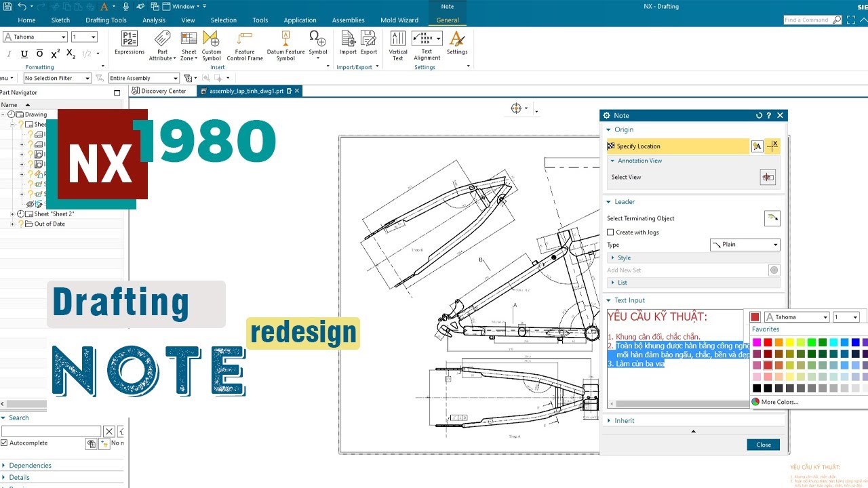Click the Undo arrow icon

click(x=22, y=6)
